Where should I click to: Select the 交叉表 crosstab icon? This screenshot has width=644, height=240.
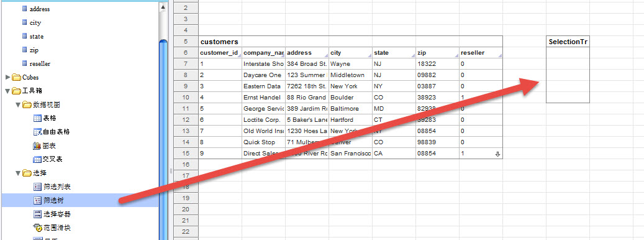pyautogui.click(x=37, y=159)
